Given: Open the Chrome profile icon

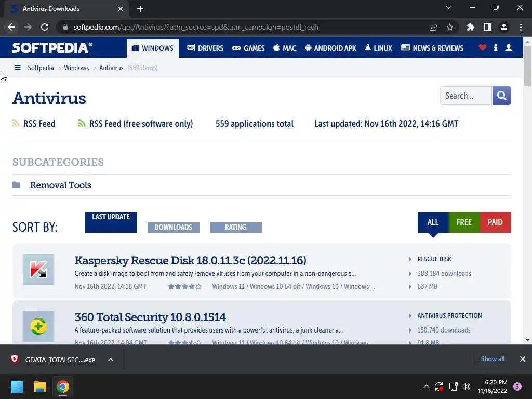Looking at the screenshot, I should click(504, 27).
